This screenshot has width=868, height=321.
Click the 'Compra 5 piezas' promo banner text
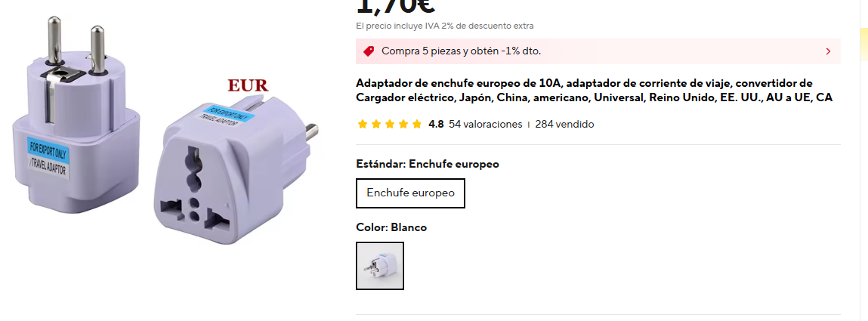(461, 51)
